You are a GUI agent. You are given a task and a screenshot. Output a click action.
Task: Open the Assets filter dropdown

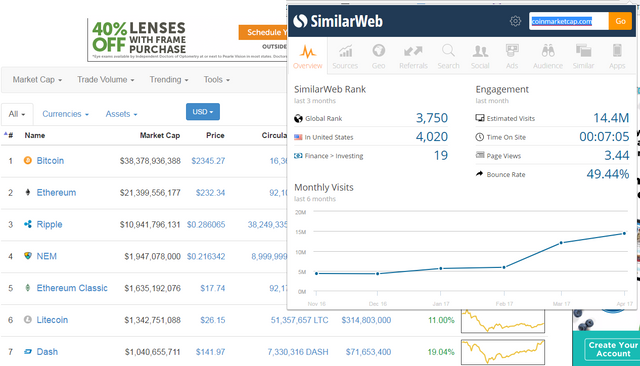point(121,114)
